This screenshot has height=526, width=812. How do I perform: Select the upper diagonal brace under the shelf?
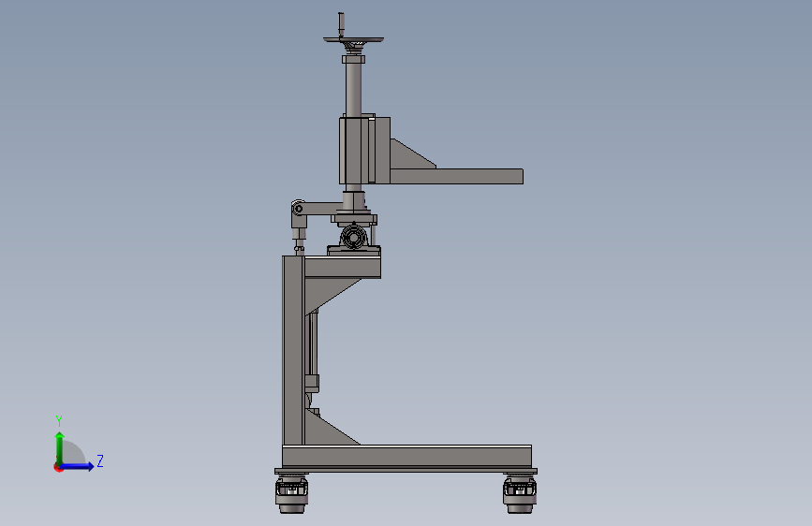[326, 294]
